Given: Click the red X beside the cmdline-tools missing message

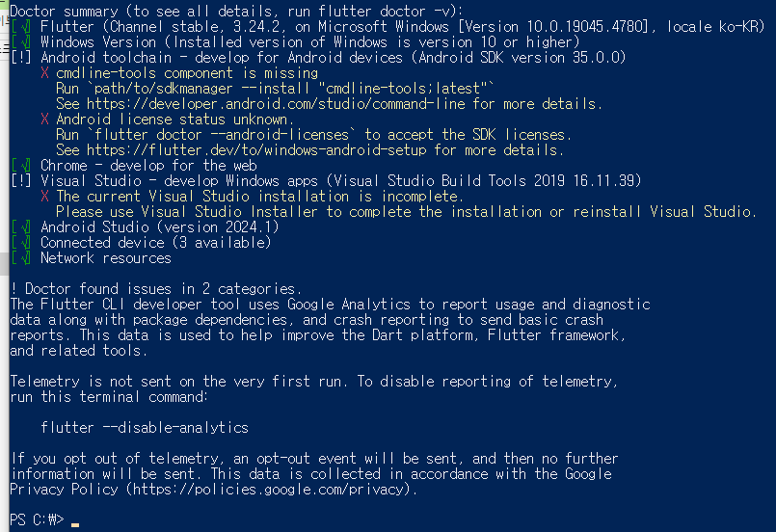Looking at the screenshot, I should tap(45, 73).
